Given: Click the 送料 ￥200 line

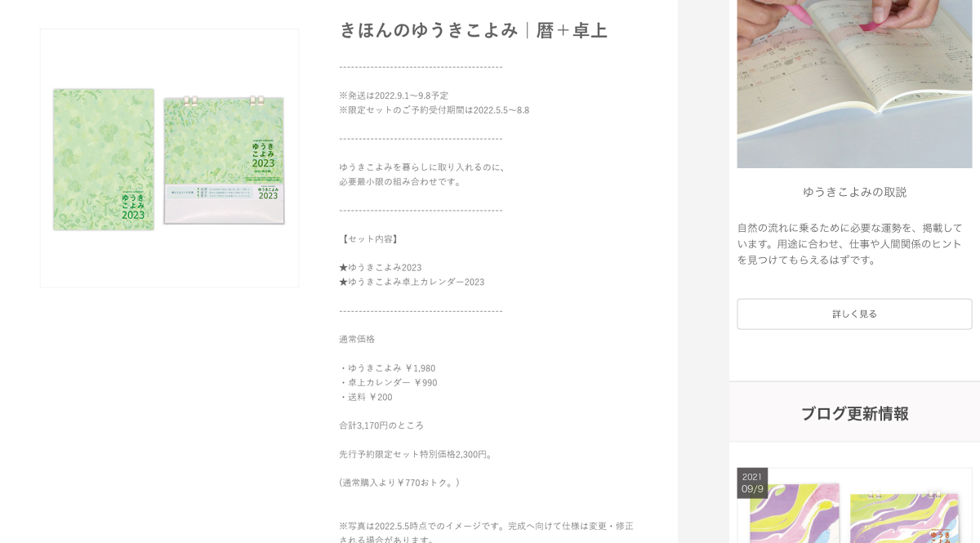Looking at the screenshot, I should coord(366,397).
